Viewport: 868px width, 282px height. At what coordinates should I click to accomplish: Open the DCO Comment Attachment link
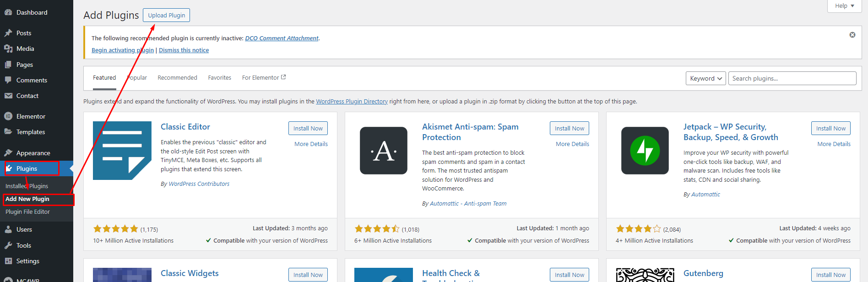pyautogui.click(x=282, y=38)
